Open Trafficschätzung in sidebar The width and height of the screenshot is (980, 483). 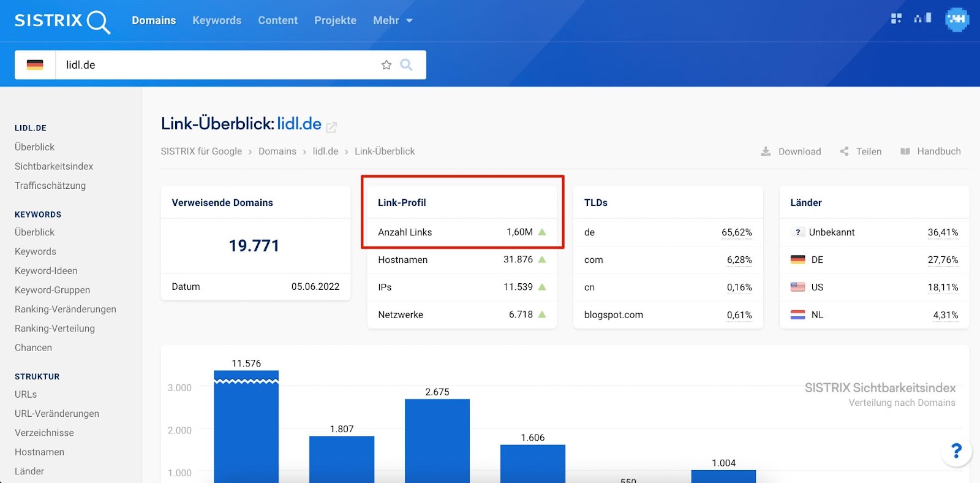50,185
